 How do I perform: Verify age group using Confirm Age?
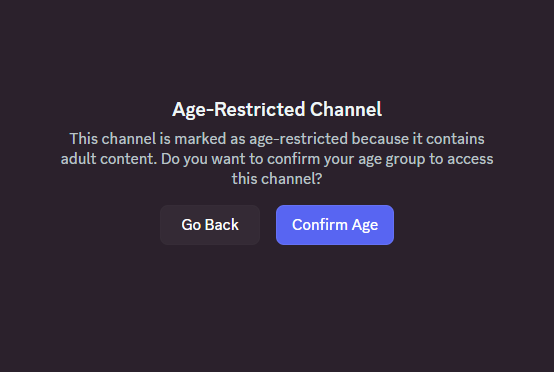click(335, 225)
